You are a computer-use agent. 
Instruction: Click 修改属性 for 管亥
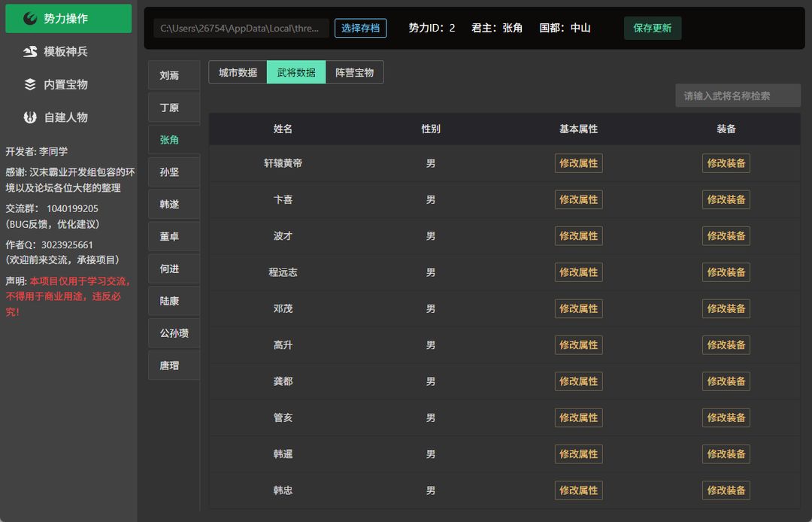click(578, 417)
